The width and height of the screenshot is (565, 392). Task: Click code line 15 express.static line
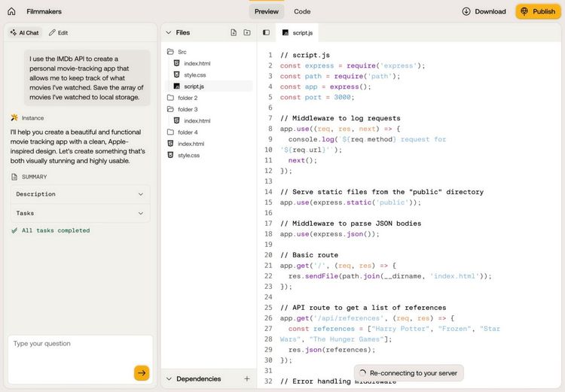(350, 202)
